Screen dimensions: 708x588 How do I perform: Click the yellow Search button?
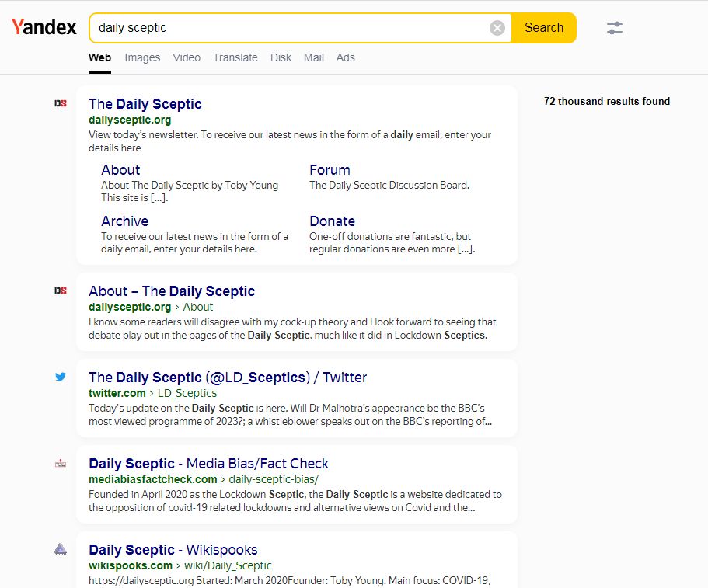[x=544, y=28]
